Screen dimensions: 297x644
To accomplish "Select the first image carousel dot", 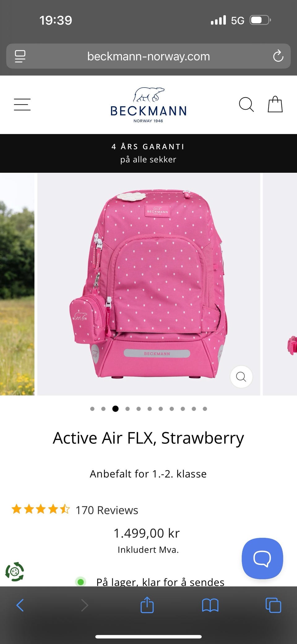I will (x=92, y=409).
